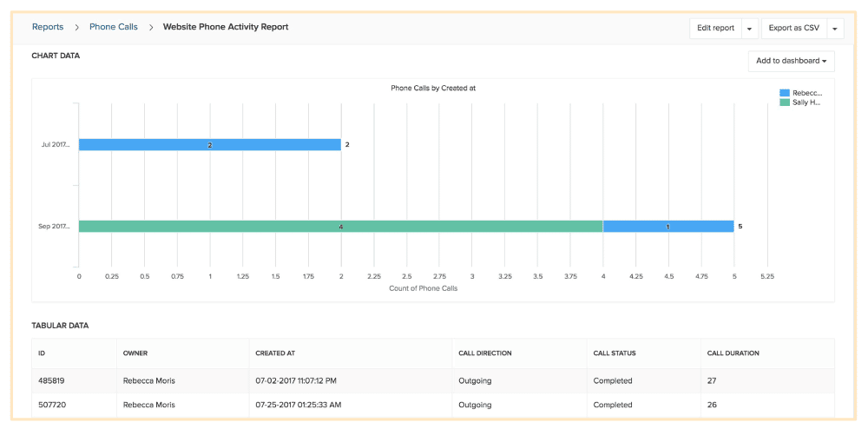This screenshot has width=868, height=429.
Task: Open the Phone Calls breadcrumb link
Action: [x=114, y=27]
